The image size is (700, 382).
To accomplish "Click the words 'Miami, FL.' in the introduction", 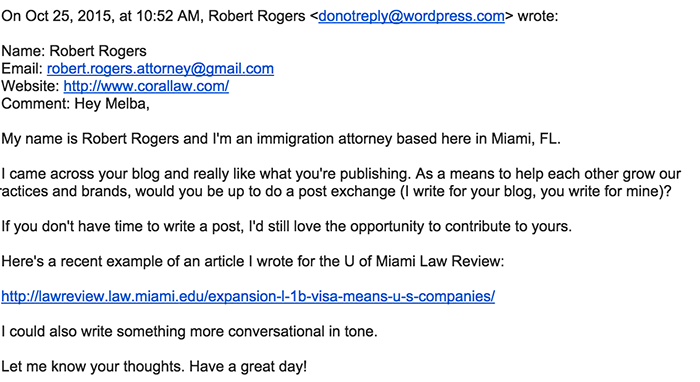I will [526, 139].
